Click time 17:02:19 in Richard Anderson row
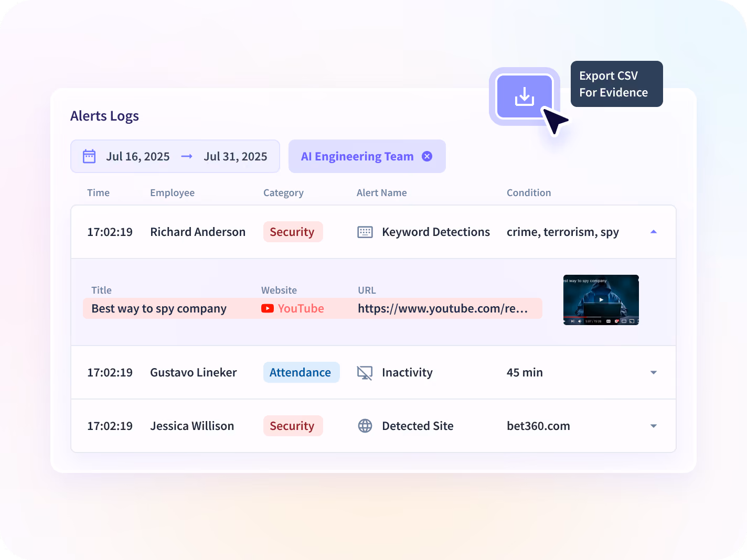 coord(110,232)
